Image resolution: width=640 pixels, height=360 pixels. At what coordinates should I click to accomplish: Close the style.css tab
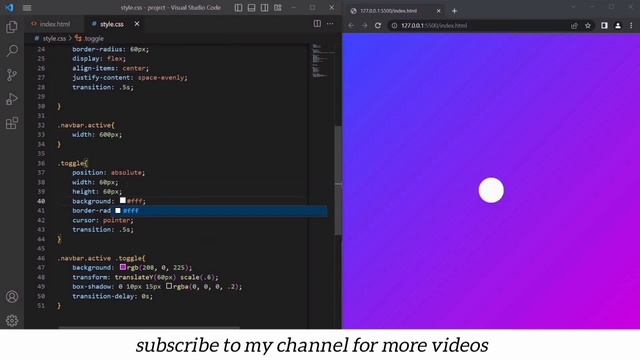click(x=137, y=24)
